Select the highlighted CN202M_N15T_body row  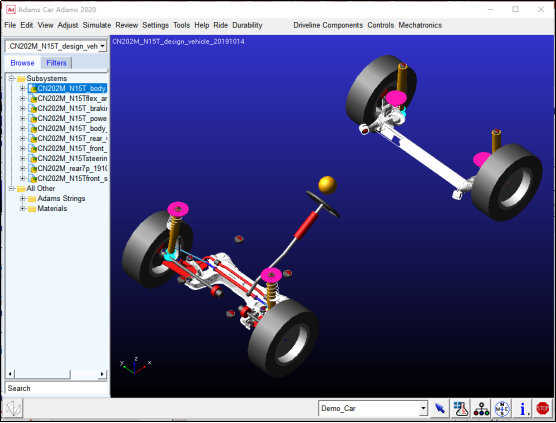[67, 88]
